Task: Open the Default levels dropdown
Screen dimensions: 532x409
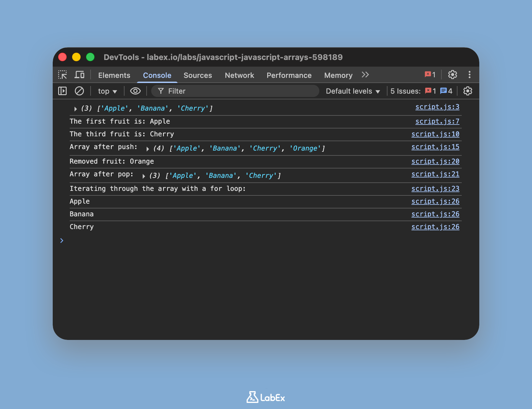Action: point(352,91)
